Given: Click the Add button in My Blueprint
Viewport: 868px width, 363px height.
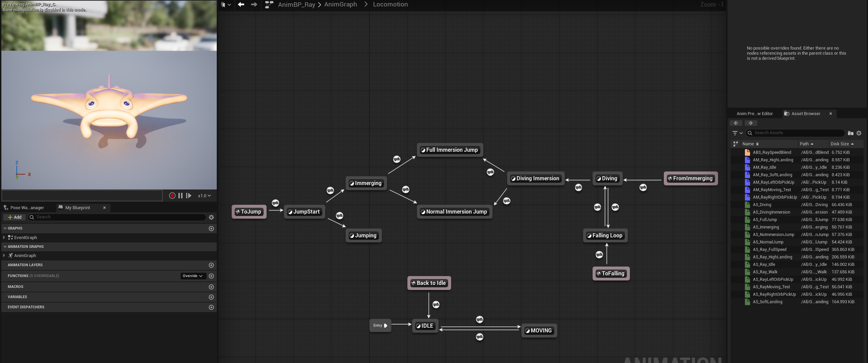Looking at the screenshot, I should pyautogui.click(x=15, y=217).
